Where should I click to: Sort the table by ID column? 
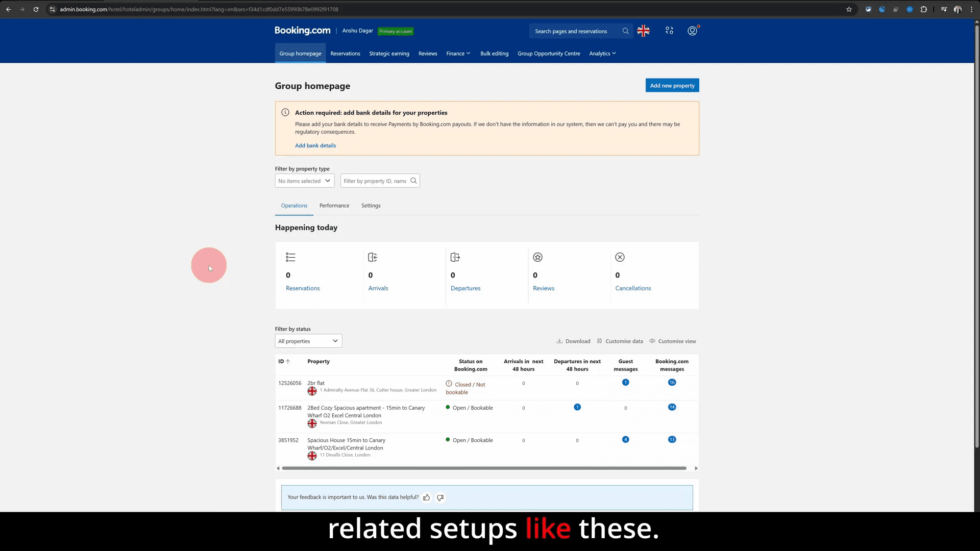(284, 362)
